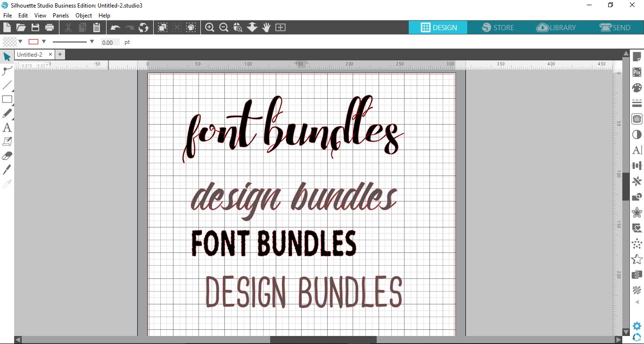The image size is (644, 344).
Task: Open the fill pattern dropdown arrow
Action: pos(20,42)
